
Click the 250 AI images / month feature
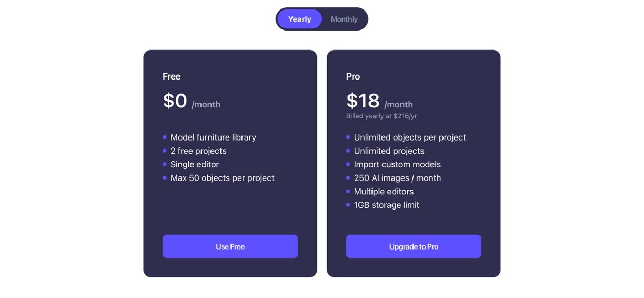click(x=397, y=178)
